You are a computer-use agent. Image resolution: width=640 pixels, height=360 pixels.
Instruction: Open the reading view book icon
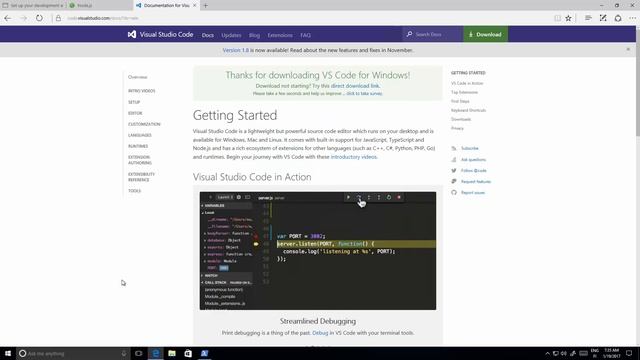tap(557, 18)
